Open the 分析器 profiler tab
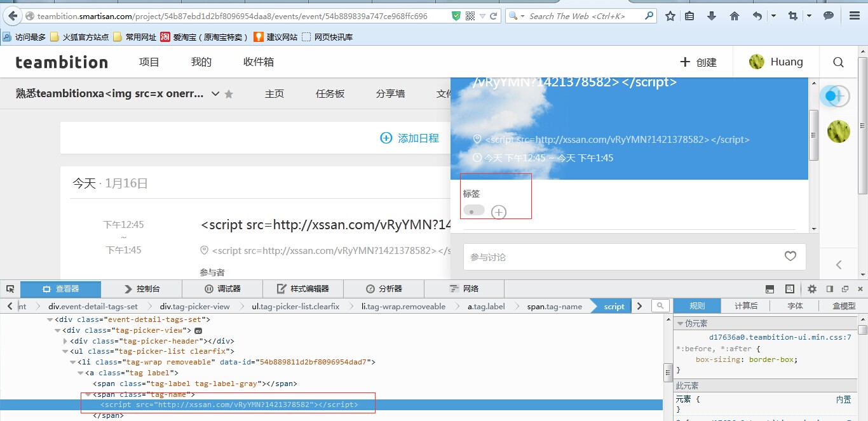This screenshot has height=421, width=868. (384, 289)
